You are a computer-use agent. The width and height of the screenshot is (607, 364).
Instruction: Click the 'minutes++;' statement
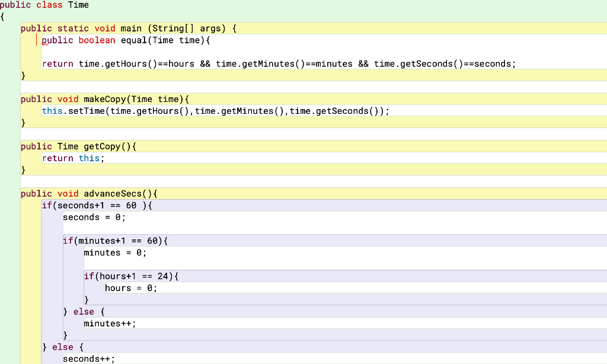(110, 324)
